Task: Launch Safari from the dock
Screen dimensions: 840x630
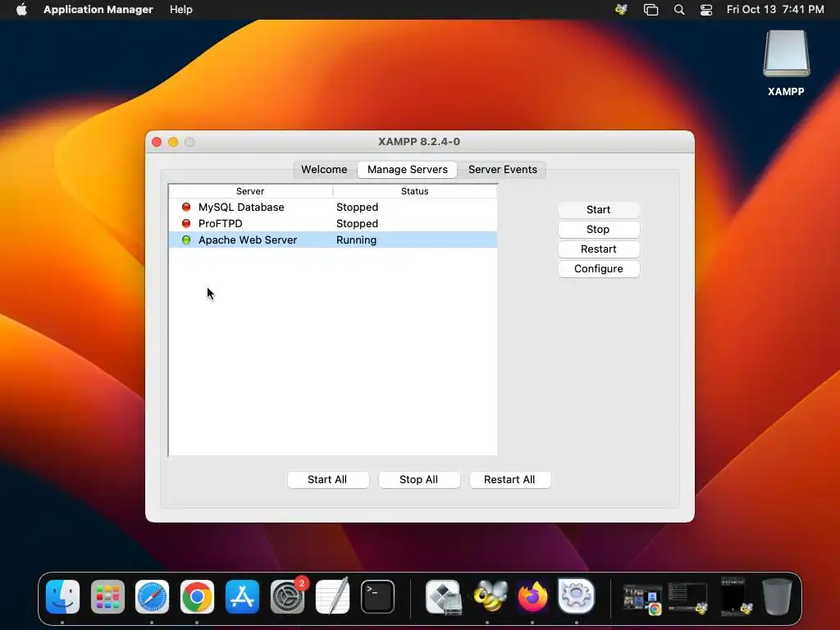Action: [152, 597]
